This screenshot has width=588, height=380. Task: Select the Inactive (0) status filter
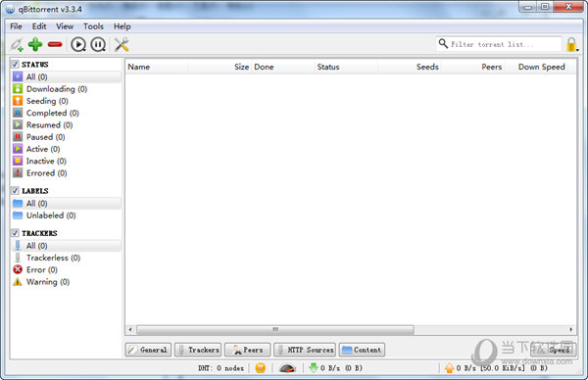point(67,161)
